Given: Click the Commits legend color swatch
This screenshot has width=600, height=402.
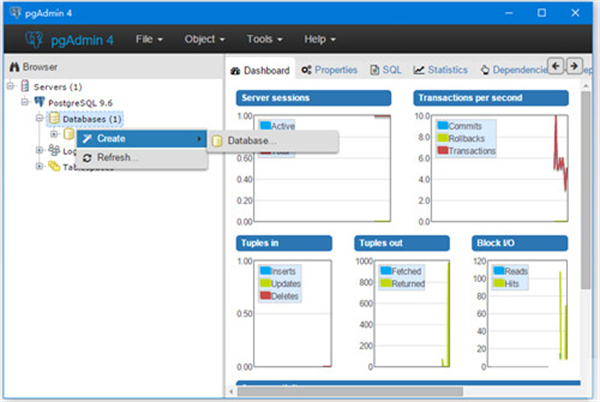Looking at the screenshot, I should coord(443,125).
